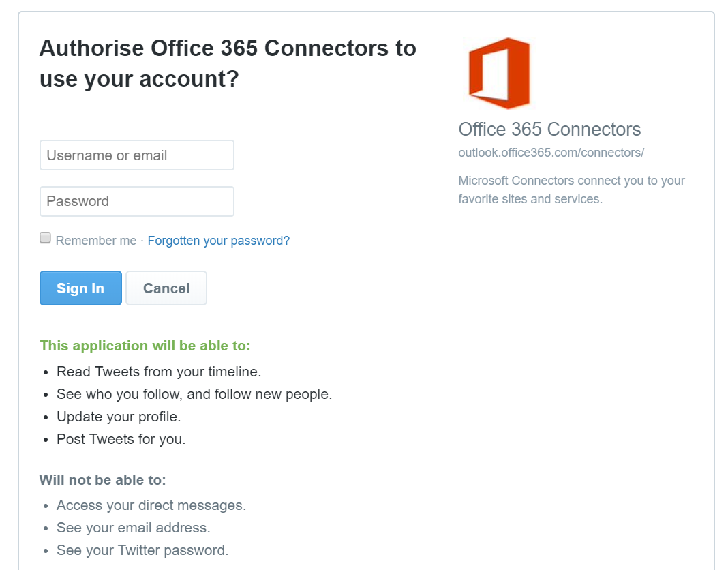The width and height of the screenshot is (728, 570).
Task: Click the 'Will not be able to:' heading
Action: click(103, 480)
